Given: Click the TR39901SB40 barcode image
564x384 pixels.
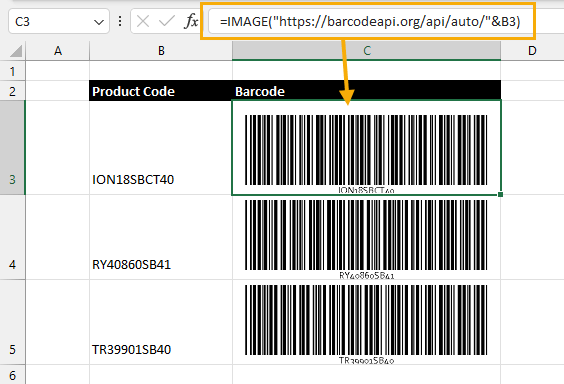Looking at the screenshot, I should (x=366, y=324).
